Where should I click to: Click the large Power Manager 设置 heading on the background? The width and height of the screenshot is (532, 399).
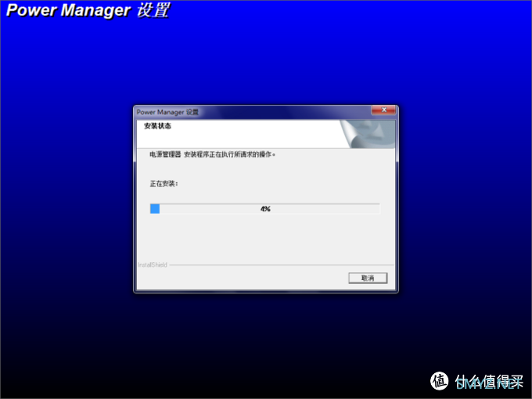pyautogui.click(x=88, y=10)
